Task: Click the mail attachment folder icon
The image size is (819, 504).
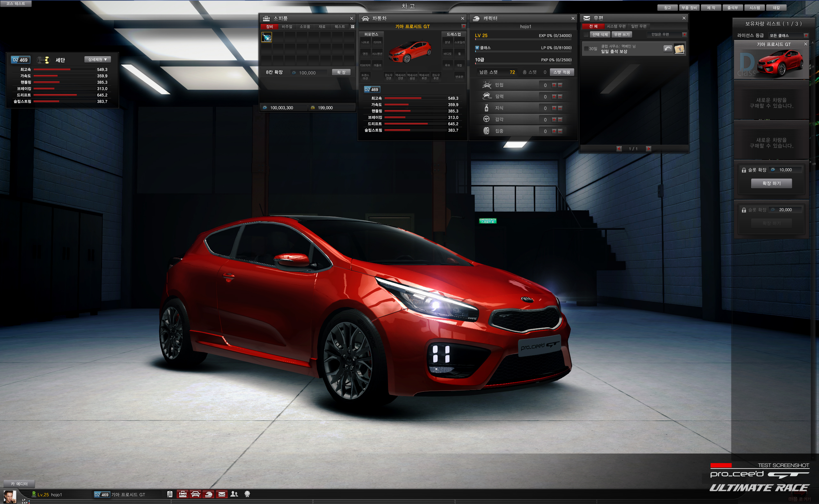Action: (x=679, y=49)
